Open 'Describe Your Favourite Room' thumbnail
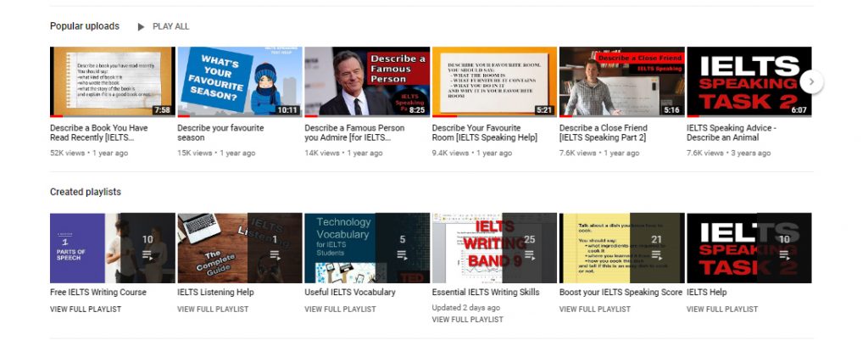The height and width of the screenshot is (346, 868). [x=494, y=82]
